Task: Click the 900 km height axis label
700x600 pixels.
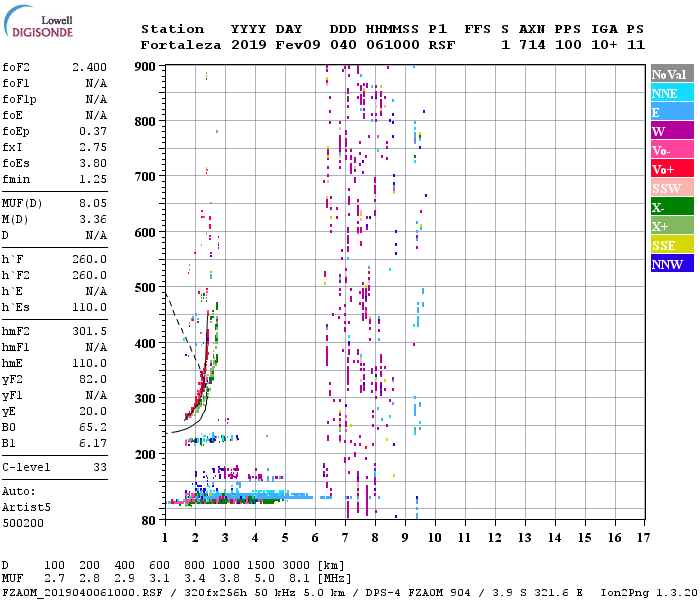Action: [x=145, y=67]
